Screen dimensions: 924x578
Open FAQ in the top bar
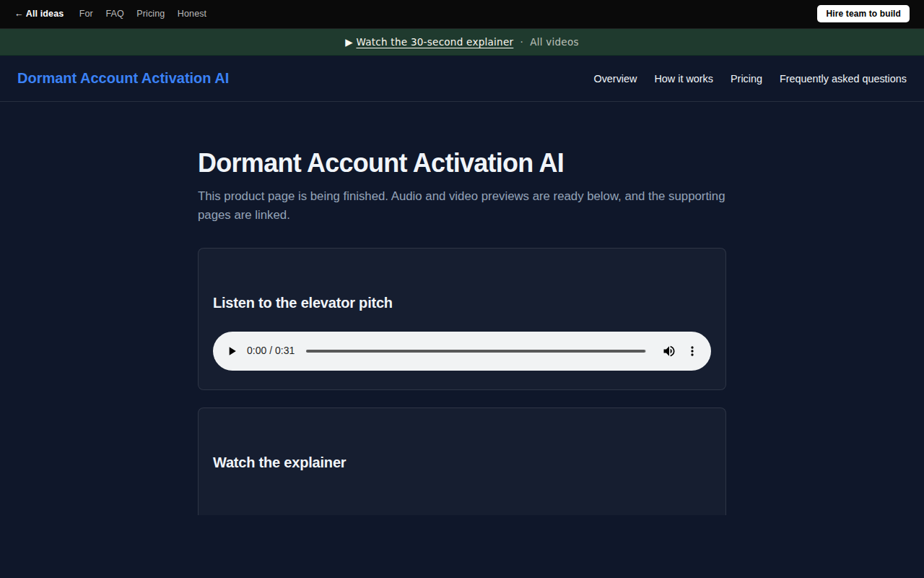click(115, 14)
